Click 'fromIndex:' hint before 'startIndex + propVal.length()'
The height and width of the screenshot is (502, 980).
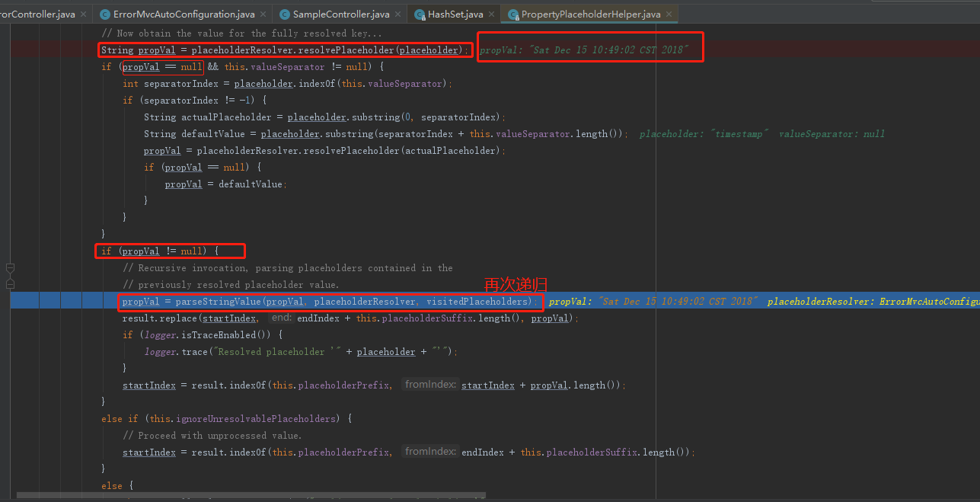(x=429, y=385)
